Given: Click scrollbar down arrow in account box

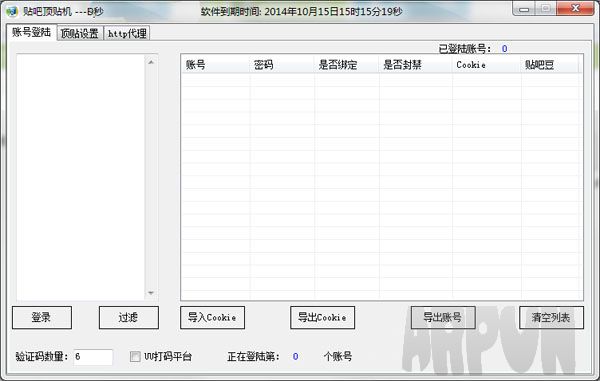Looking at the screenshot, I should click(151, 293).
